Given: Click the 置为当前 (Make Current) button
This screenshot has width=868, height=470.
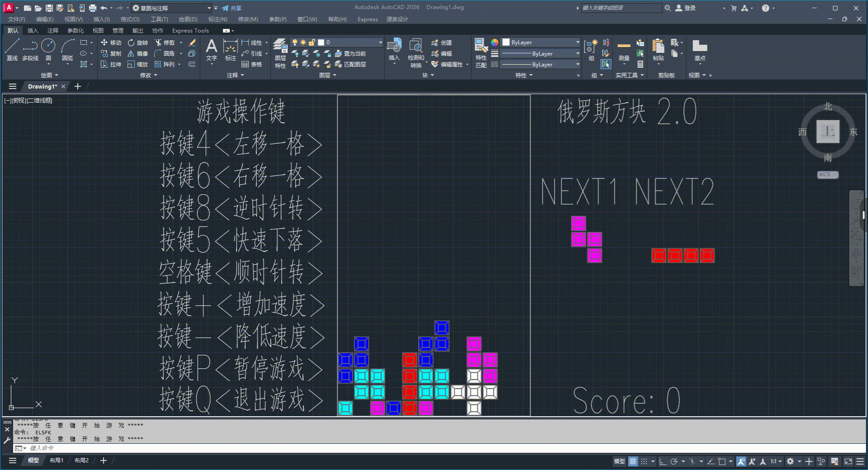Looking at the screenshot, I should click(351, 53).
